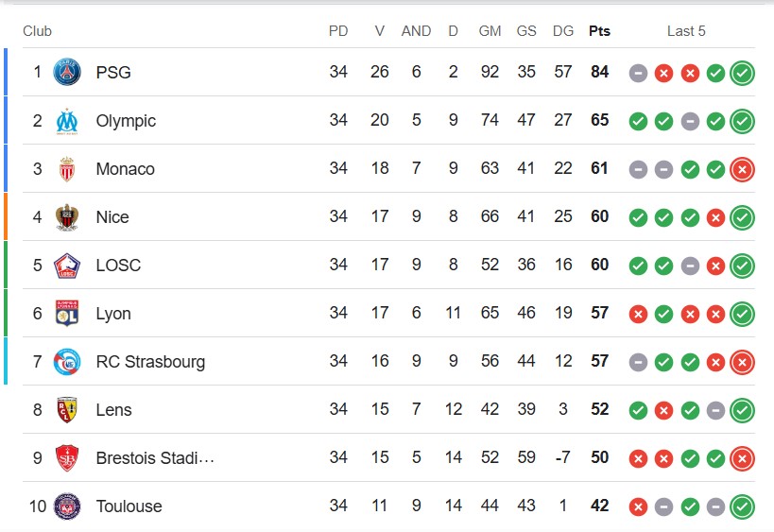
Task: Open the RC Strasbourg team link
Action: point(150,362)
